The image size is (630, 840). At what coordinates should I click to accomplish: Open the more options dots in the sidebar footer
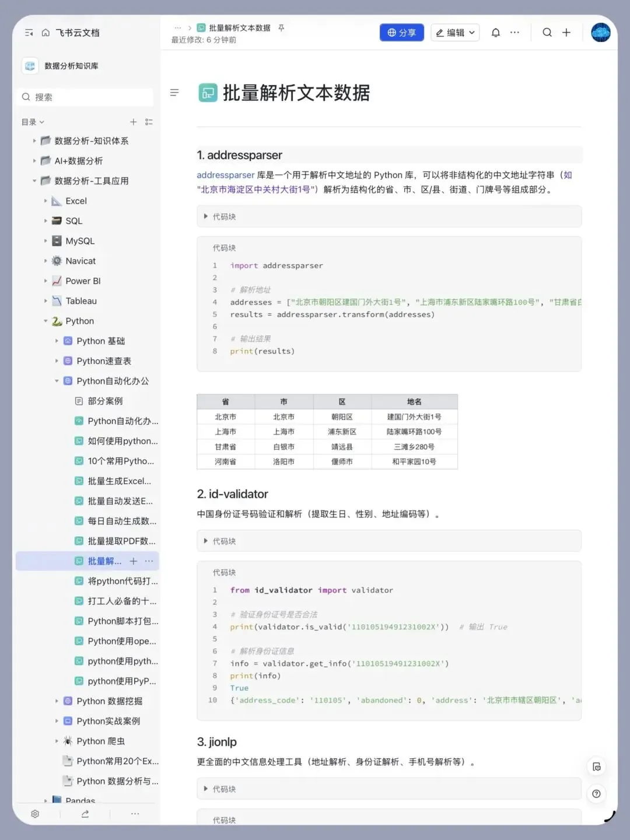pos(135,814)
